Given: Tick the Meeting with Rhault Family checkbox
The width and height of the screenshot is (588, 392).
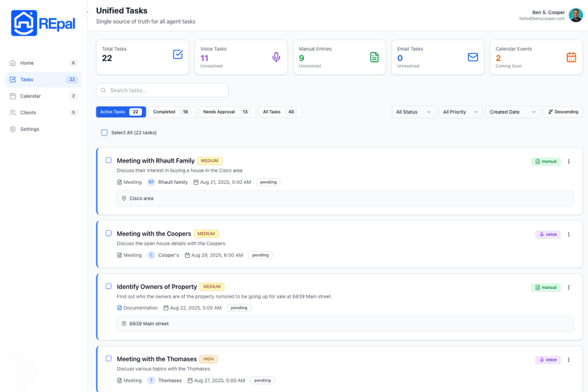Looking at the screenshot, I should pos(109,160).
